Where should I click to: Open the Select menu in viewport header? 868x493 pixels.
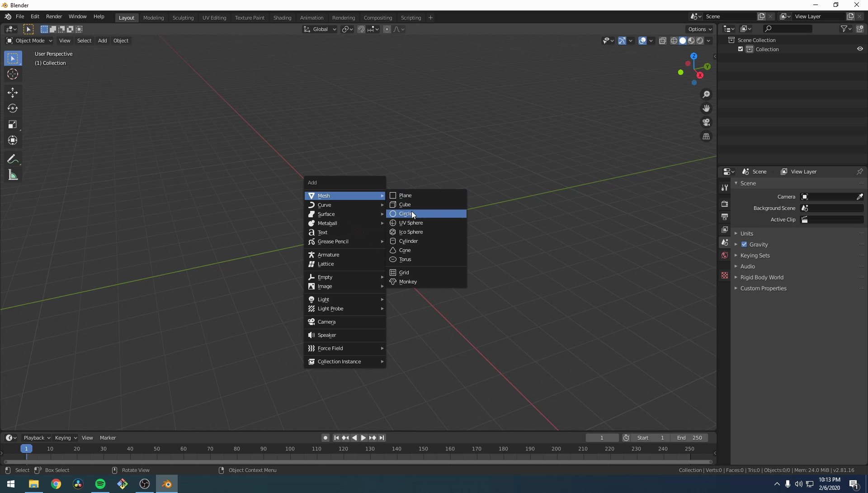click(x=84, y=41)
